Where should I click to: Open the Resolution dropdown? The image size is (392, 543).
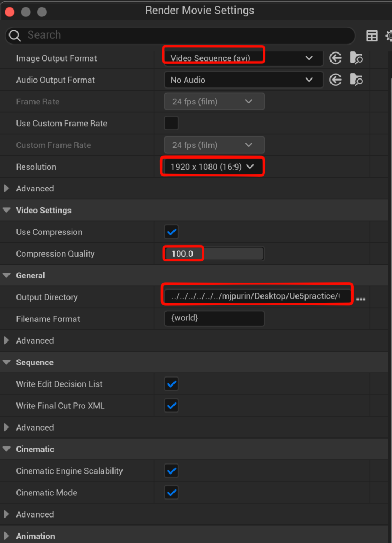(x=212, y=167)
